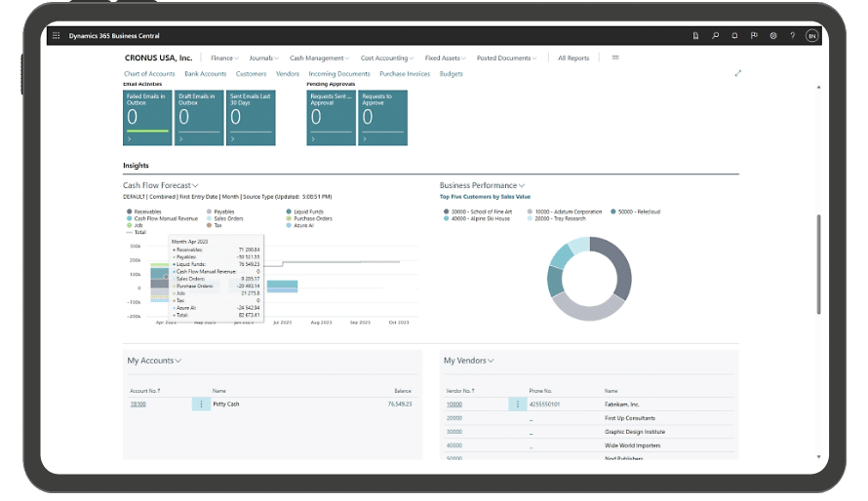Click the CRONUS USA, Inc. company name
Screen dimensions: 868x501
tap(158, 58)
